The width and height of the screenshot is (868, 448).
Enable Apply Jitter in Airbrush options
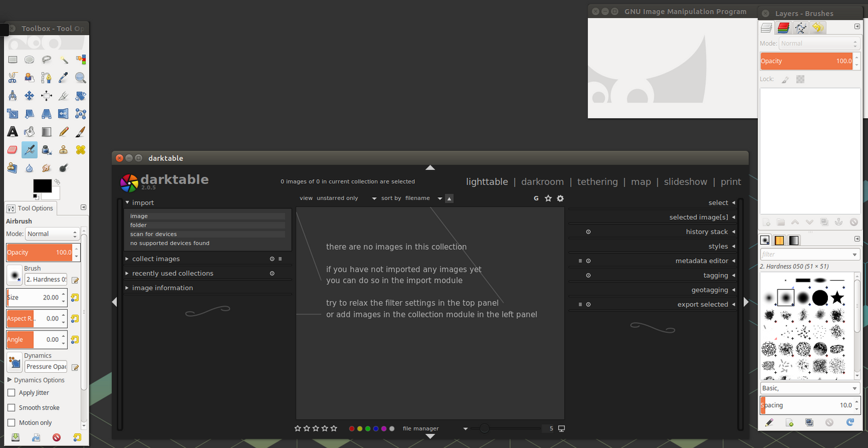pos(11,392)
